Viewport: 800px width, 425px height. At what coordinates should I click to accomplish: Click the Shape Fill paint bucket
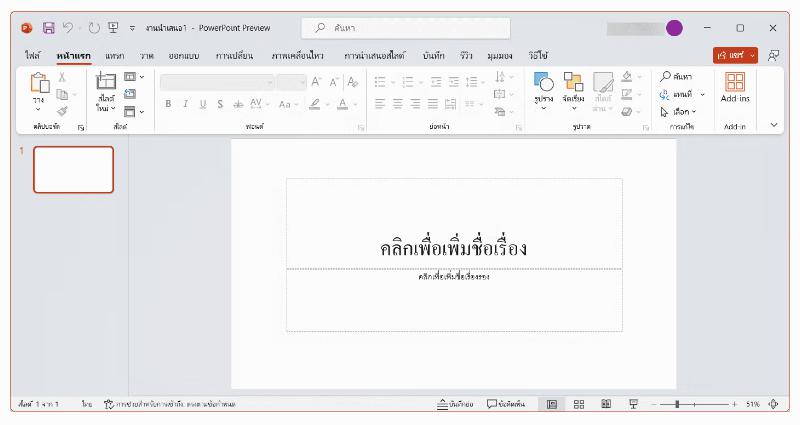(627, 77)
